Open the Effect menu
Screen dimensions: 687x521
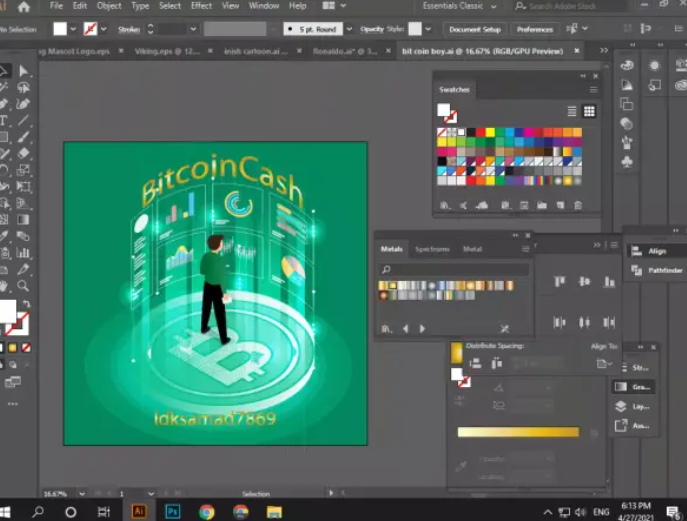201,6
